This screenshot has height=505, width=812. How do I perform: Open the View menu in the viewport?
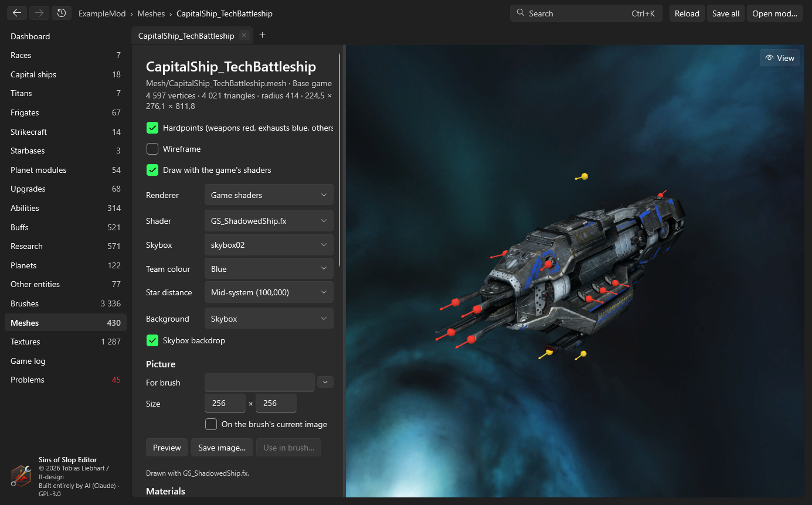[780, 58]
